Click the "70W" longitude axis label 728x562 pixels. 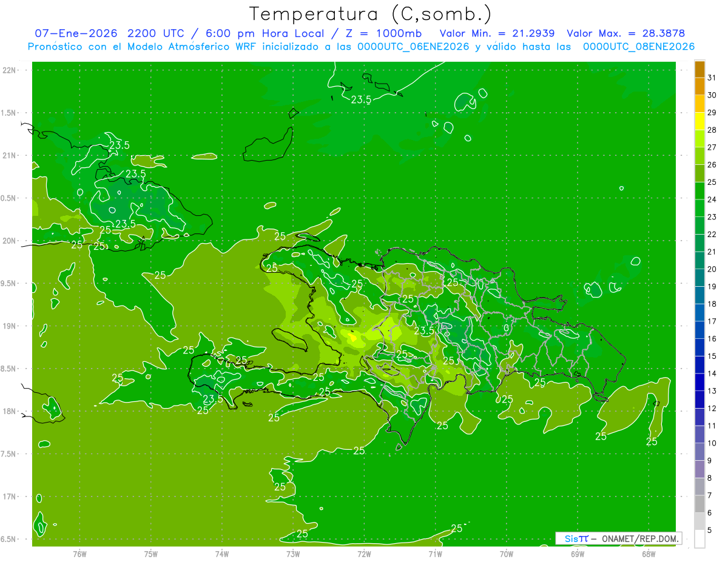pyautogui.click(x=507, y=554)
